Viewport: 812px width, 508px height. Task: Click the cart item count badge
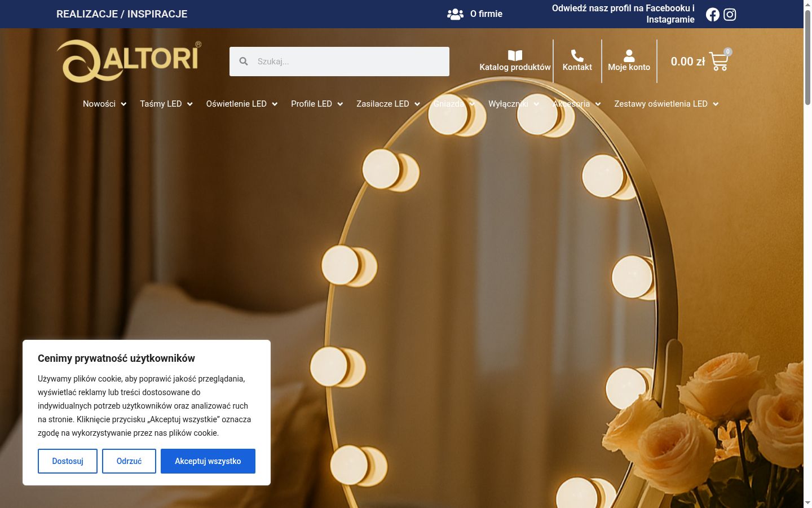(728, 51)
